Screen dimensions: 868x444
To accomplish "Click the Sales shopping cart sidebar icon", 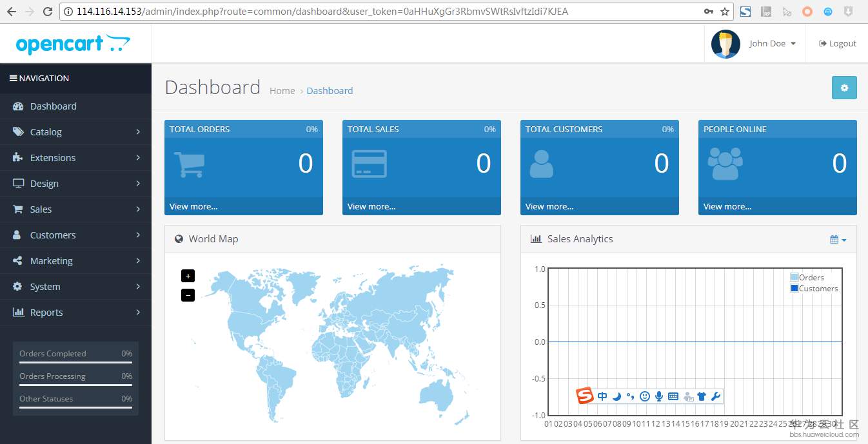I will [18, 209].
